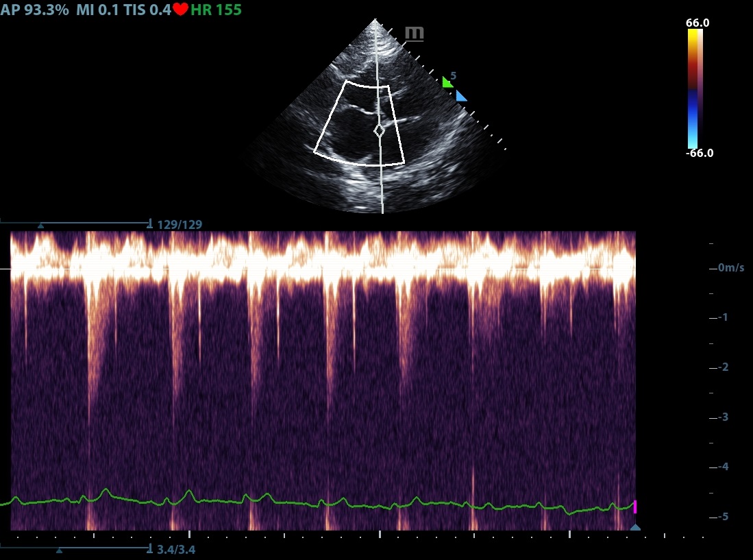The image size is (753, 560).
Task: Click the green depth marker triangle
Action: 447,82
